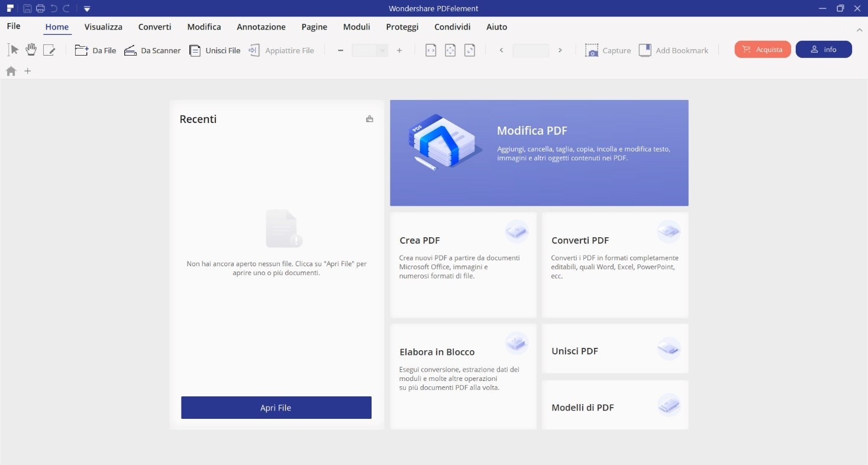The width and height of the screenshot is (868, 465).
Task: Activate the hand pan tool
Action: 31,50
